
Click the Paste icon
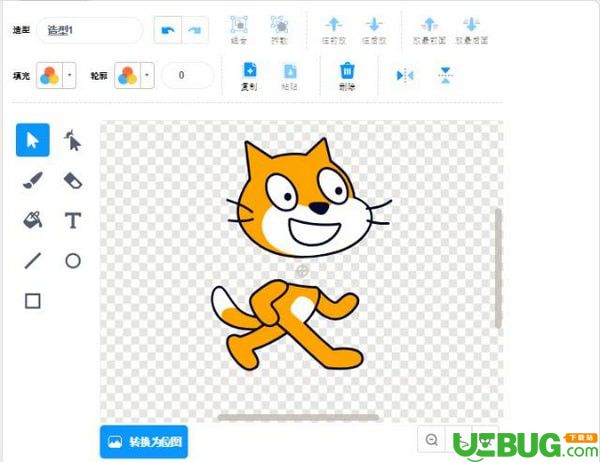[290, 76]
